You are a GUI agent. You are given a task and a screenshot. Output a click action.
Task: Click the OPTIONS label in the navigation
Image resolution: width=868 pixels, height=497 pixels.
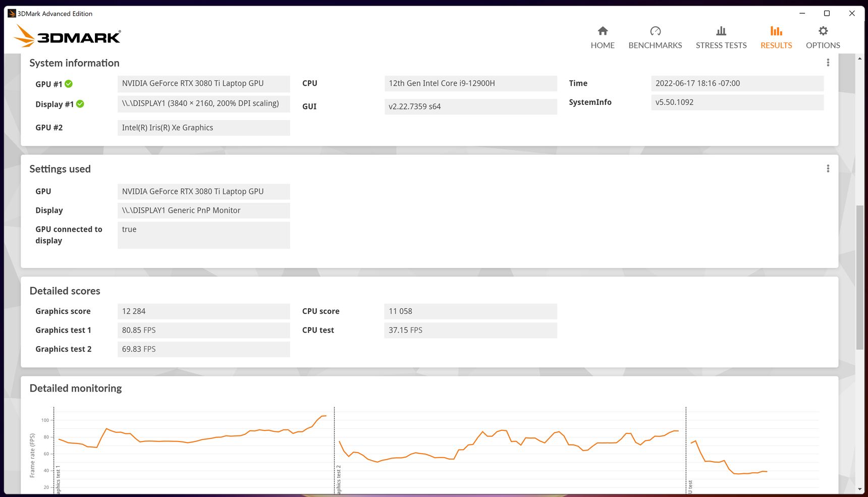[x=823, y=45]
